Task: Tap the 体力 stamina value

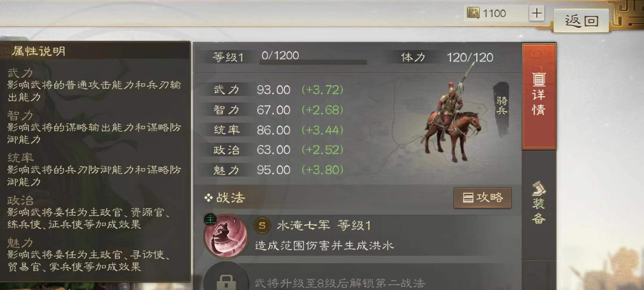Action: [x=470, y=57]
